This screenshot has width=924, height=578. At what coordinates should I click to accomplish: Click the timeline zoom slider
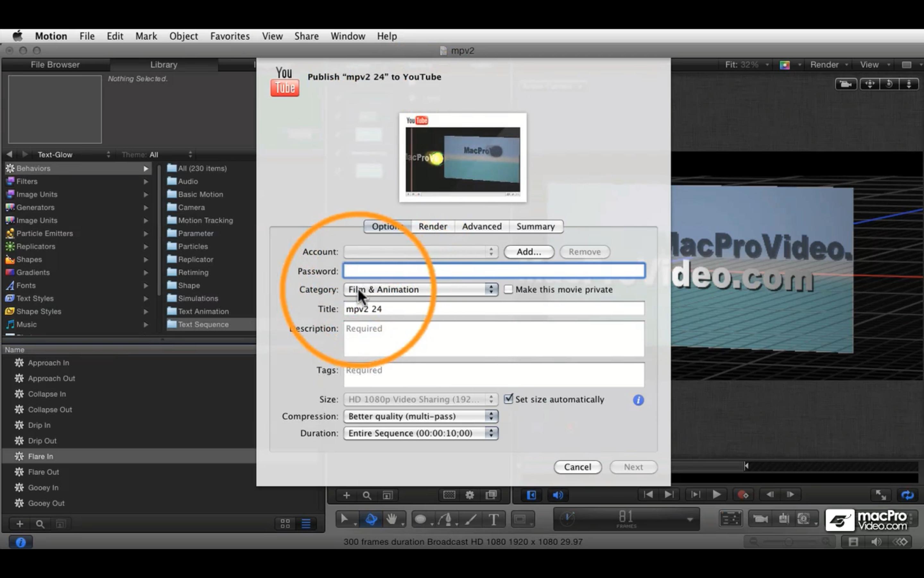point(790,542)
